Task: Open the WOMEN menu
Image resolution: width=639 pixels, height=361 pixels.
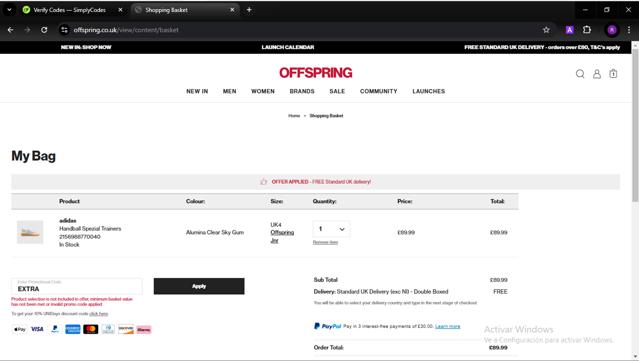Action: click(263, 91)
